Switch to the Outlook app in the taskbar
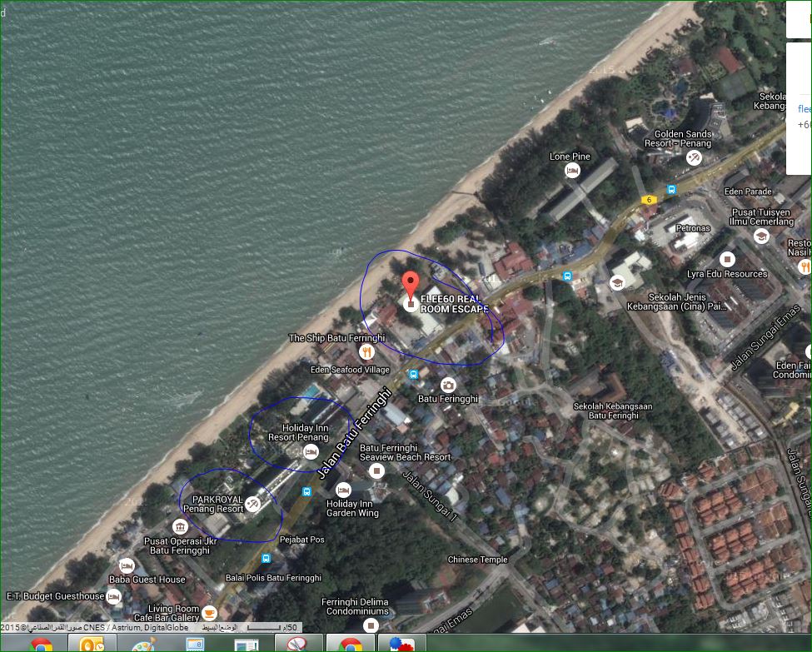Screen dimensions: 812x652 92,645
